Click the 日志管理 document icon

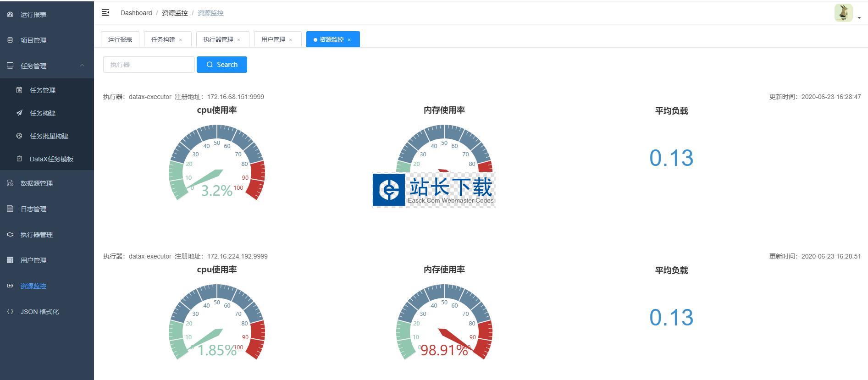pos(10,209)
